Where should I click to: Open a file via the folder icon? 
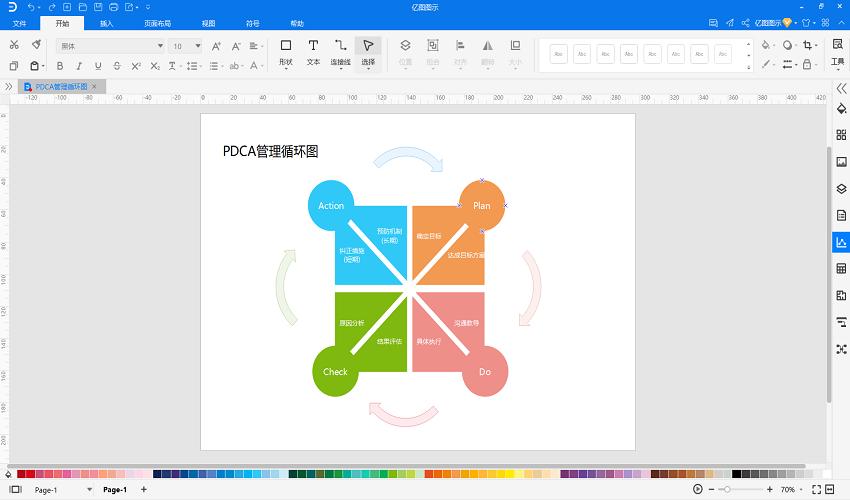[83, 7]
